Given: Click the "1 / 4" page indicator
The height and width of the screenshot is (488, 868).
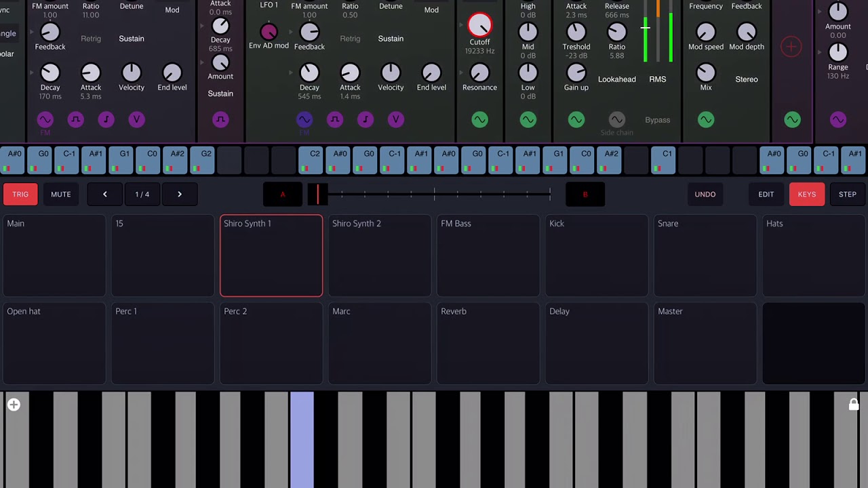Looking at the screenshot, I should 142,195.
